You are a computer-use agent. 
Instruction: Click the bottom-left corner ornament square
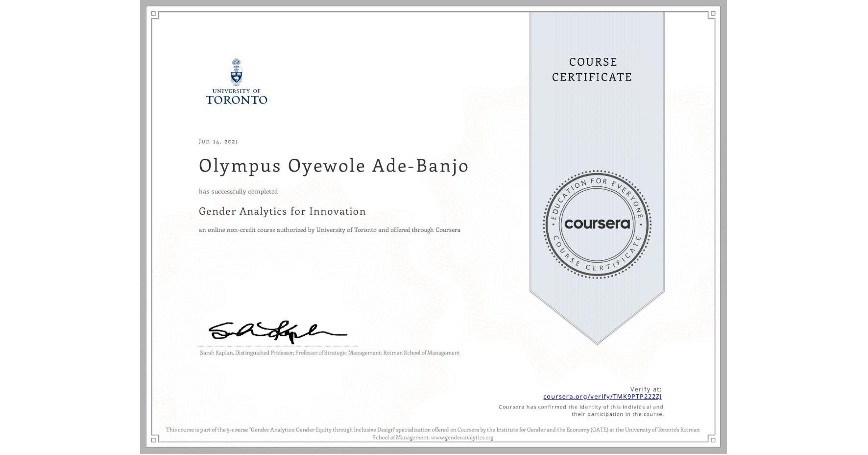tap(154, 441)
